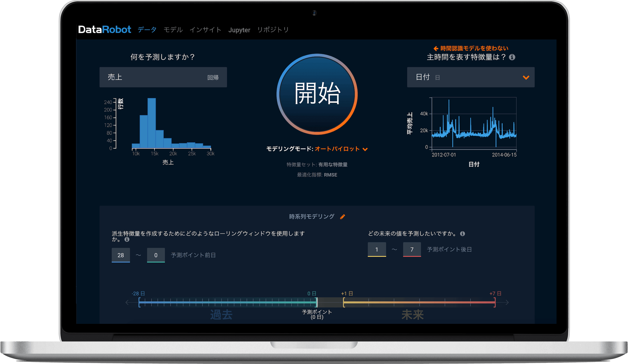Expand the 日付 feature dropdown chevron

click(x=526, y=77)
